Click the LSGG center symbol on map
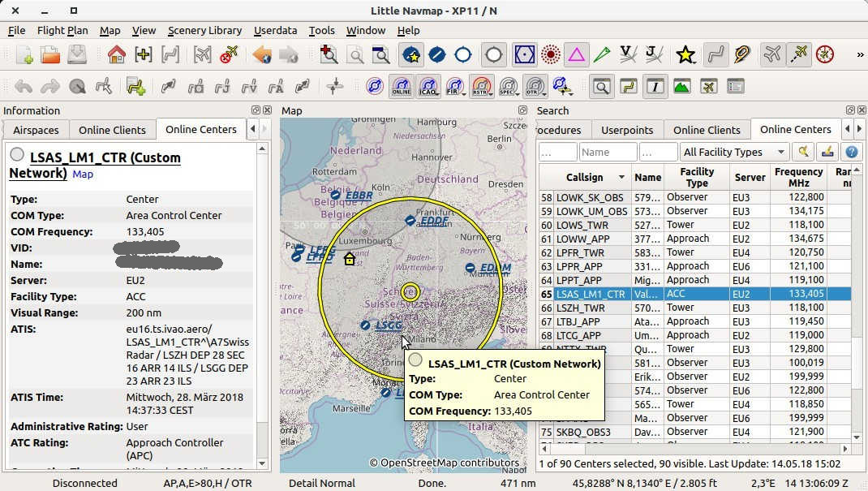 [365, 325]
